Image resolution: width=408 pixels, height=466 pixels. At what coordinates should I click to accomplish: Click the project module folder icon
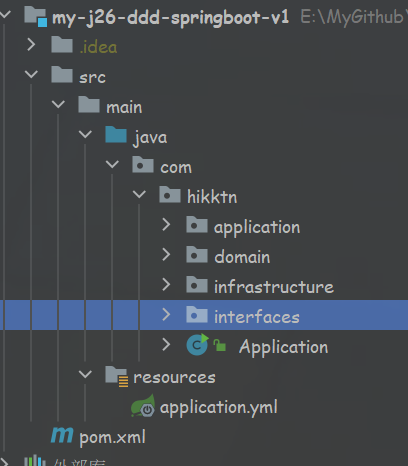coord(35,17)
